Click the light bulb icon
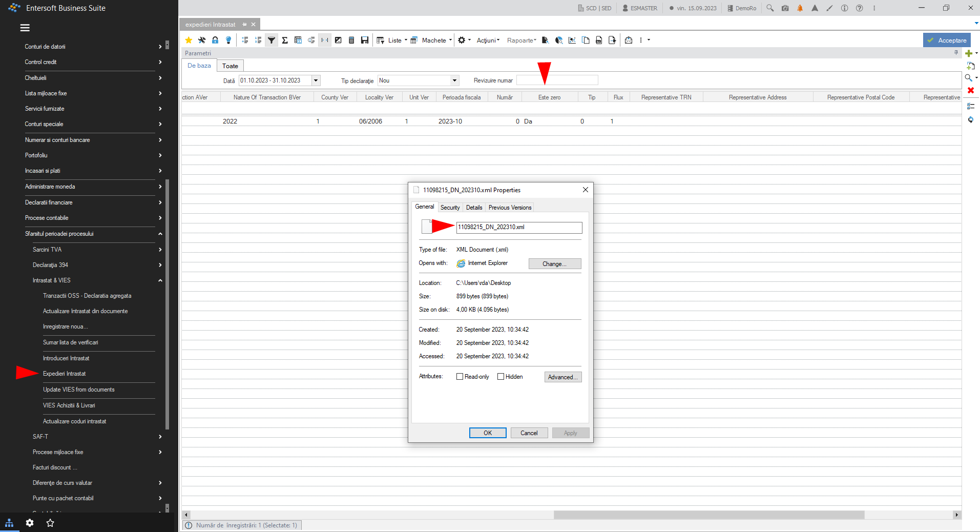980x532 pixels. click(228, 40)
